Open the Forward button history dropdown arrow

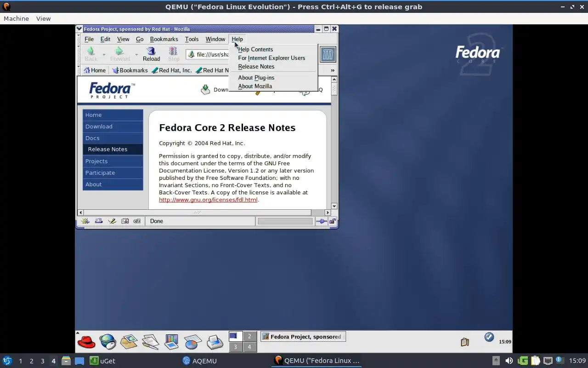pos(136,54)
